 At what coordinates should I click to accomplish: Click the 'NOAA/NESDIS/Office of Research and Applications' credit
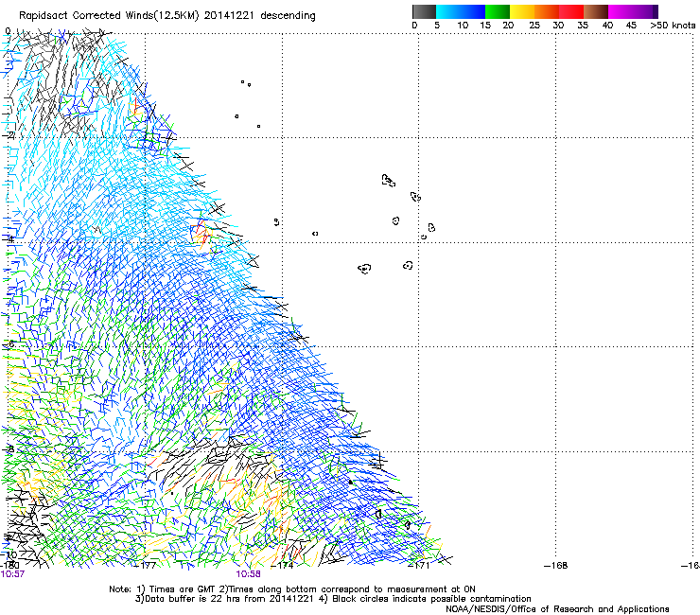point(557,609)
